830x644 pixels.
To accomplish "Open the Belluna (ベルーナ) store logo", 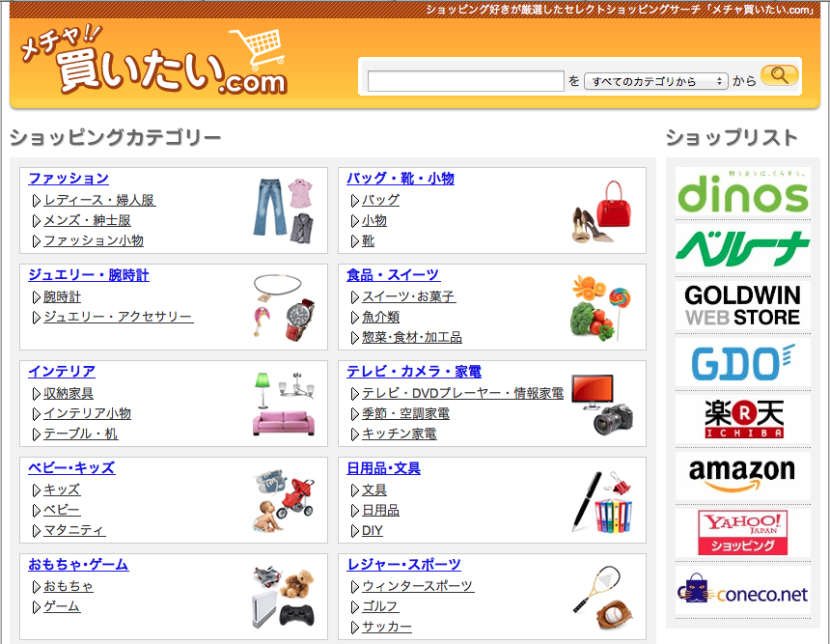I will point(741,248).
